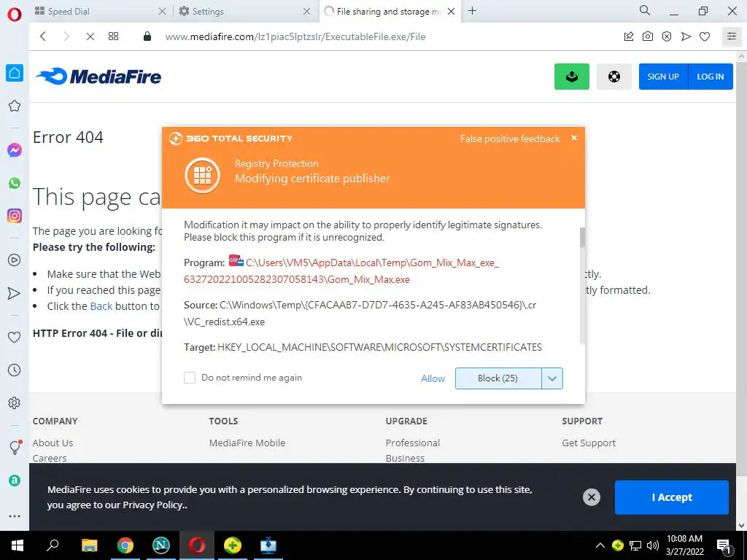
Task: Open the ad blocker shield icon
Action: point(667,36)
